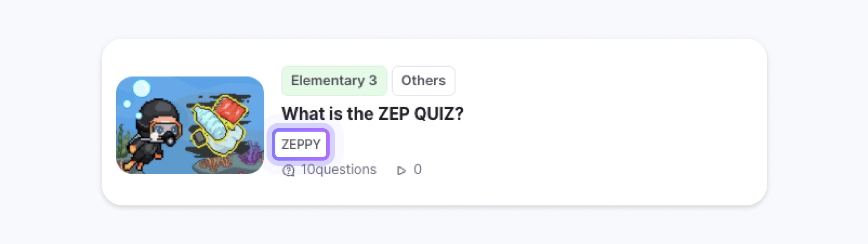This screenshot has width=868, height=244.
Task: Click the large bubble above the diver
Action: (142, 88)
